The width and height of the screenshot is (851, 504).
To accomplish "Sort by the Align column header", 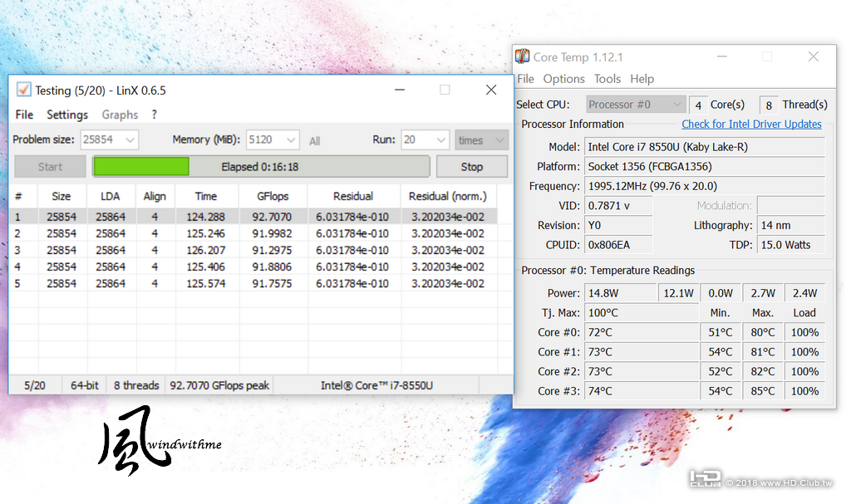I will pos(155,197).
